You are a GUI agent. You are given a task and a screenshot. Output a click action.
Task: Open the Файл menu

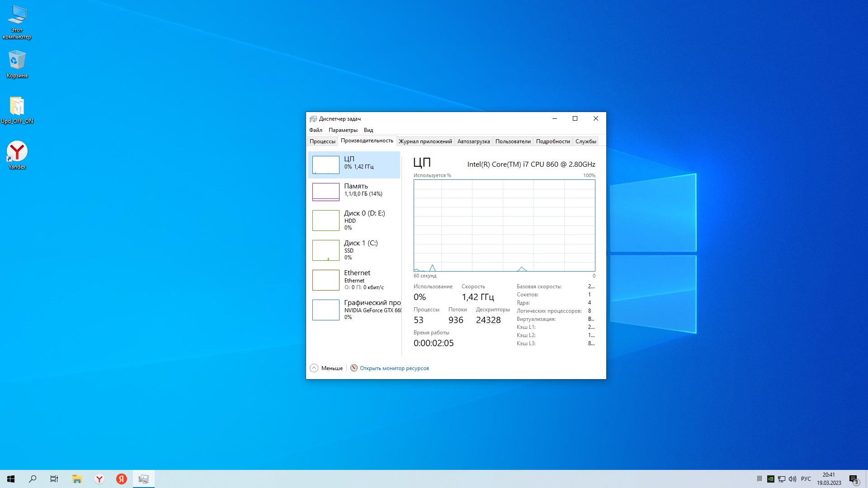pos(316,130)
